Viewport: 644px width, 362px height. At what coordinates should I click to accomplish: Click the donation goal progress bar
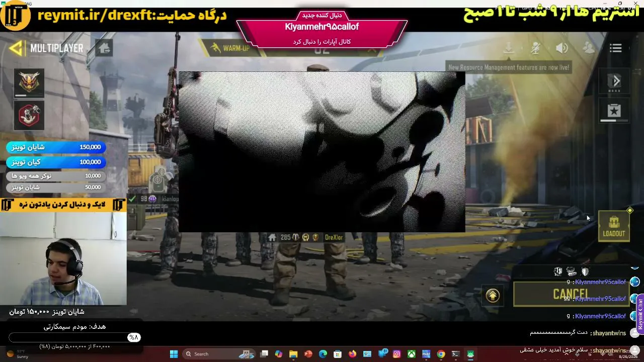pyautogui.click(x=74, y=337)
